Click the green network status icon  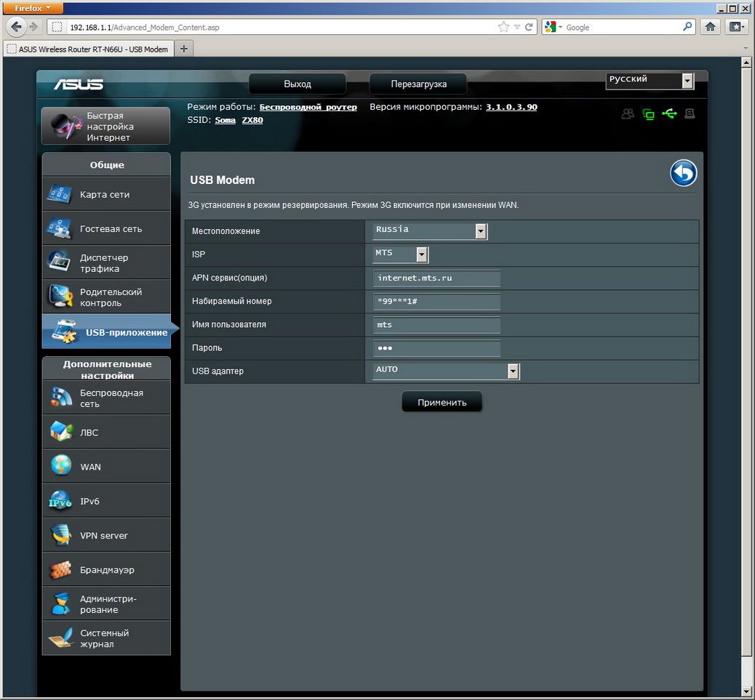648,114
